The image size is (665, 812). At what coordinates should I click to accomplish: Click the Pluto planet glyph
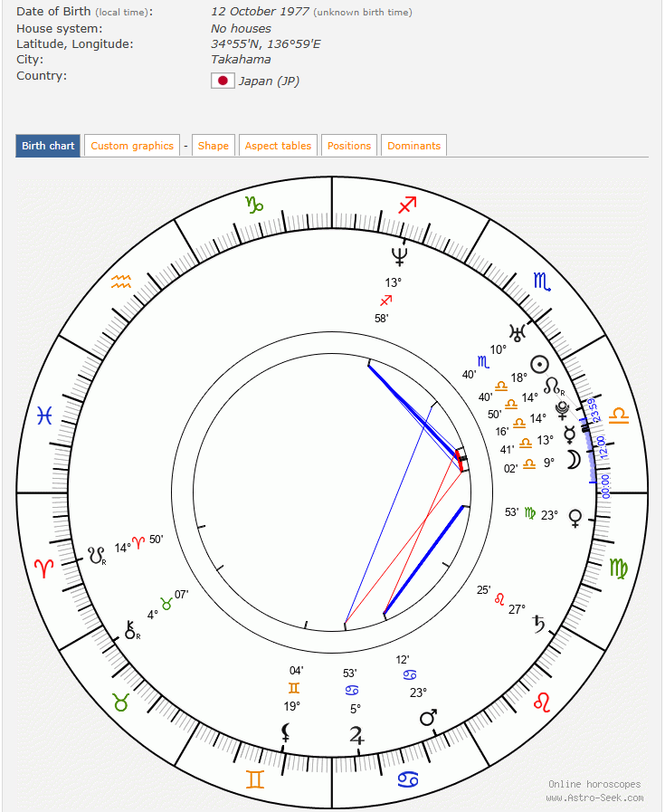(563, 410)
